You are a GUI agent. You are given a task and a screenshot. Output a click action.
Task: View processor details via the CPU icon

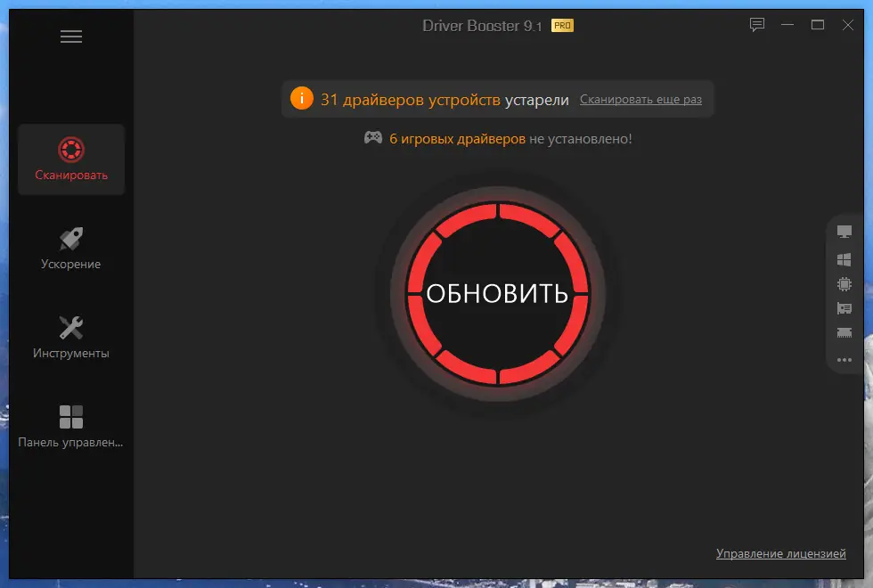(x=844, y=285)
